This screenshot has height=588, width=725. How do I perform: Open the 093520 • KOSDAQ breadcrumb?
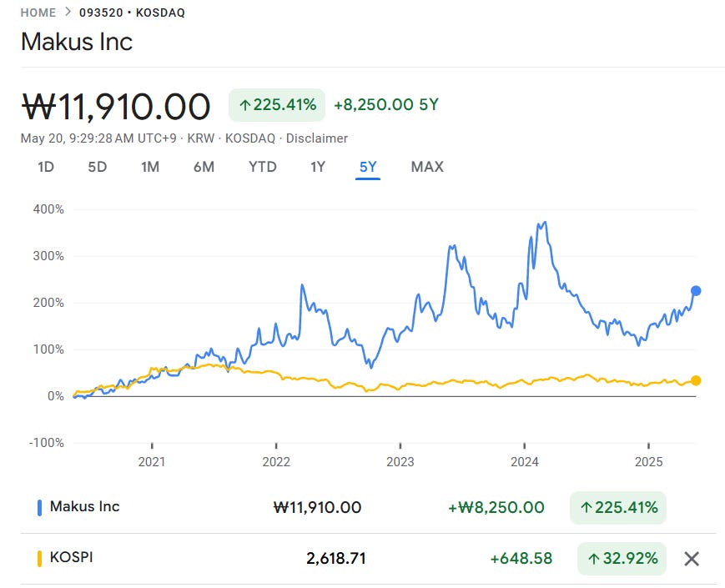point(133,13)
